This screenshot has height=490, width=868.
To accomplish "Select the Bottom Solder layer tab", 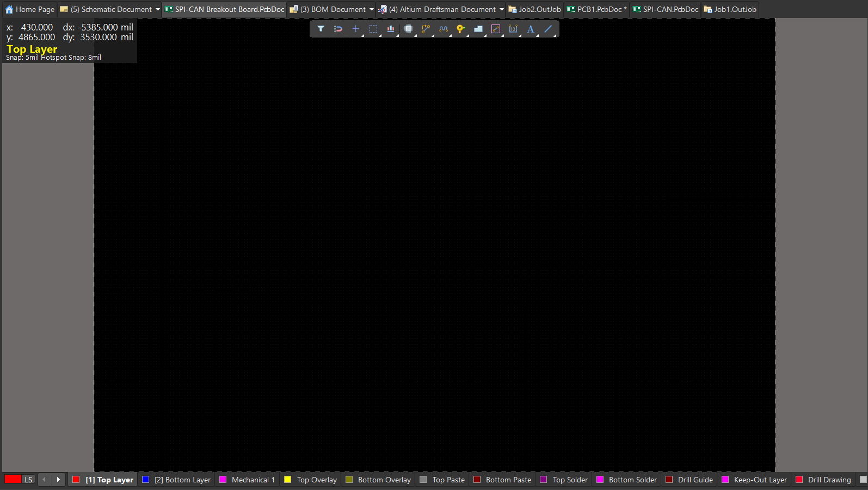I will [627, 480].
